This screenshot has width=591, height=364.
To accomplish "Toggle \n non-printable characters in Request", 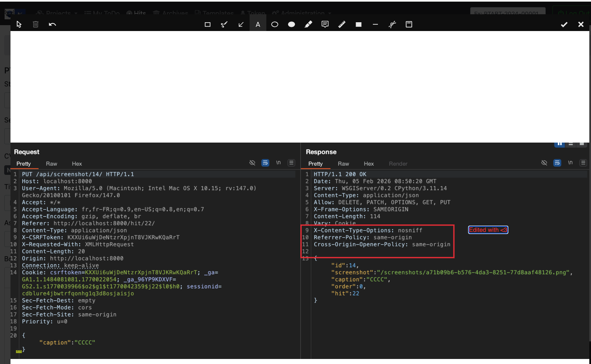I will pyautogui.click(x=279, y=163).
